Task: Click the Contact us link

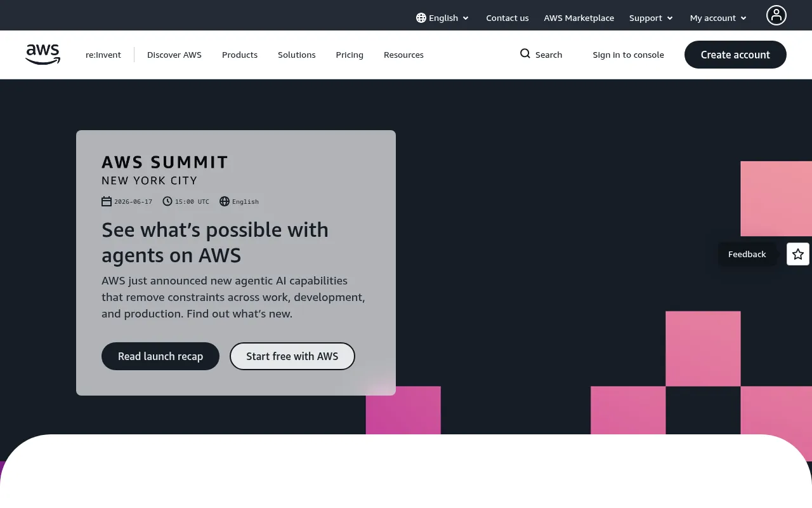Action: click(x=507, y=18)
